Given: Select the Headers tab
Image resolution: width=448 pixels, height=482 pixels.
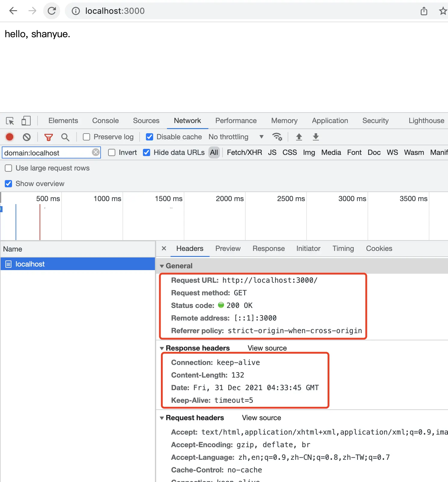Looking at the screenshot, I should pos(190,249).
